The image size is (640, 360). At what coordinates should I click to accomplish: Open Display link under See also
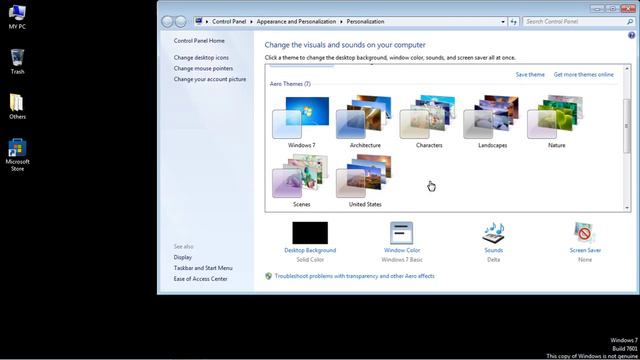(x=182, y=257)
